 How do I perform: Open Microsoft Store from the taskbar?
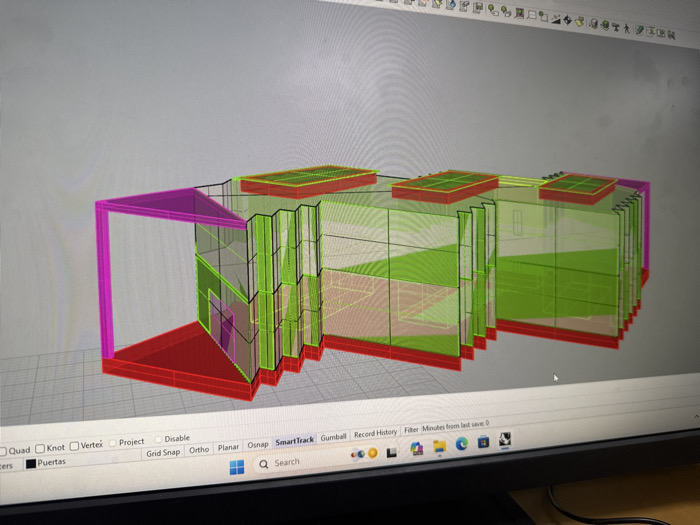click(x=483, y=442)
